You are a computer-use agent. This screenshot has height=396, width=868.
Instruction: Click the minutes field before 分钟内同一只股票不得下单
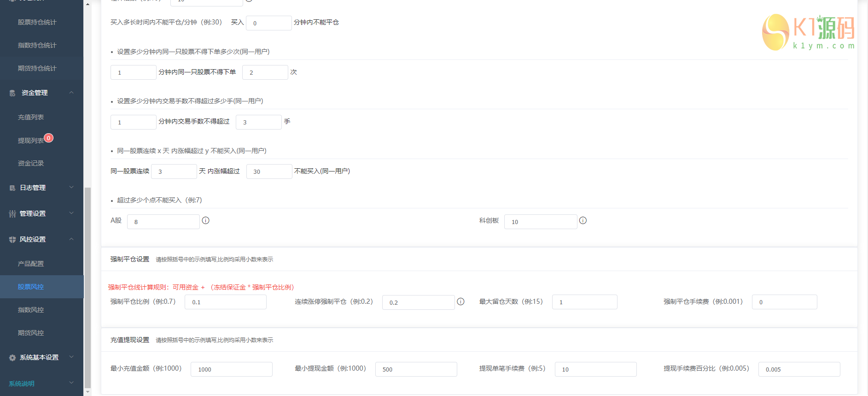coord(134,72)
